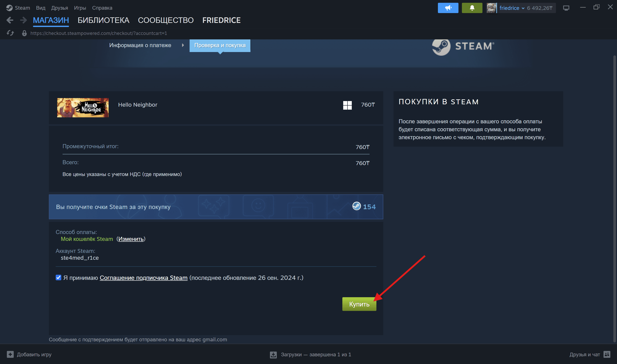Image resolution: width=617 pixels, height=364 pixels.
Task: Click the friedrice profile avatar
Action: (492, 8)
